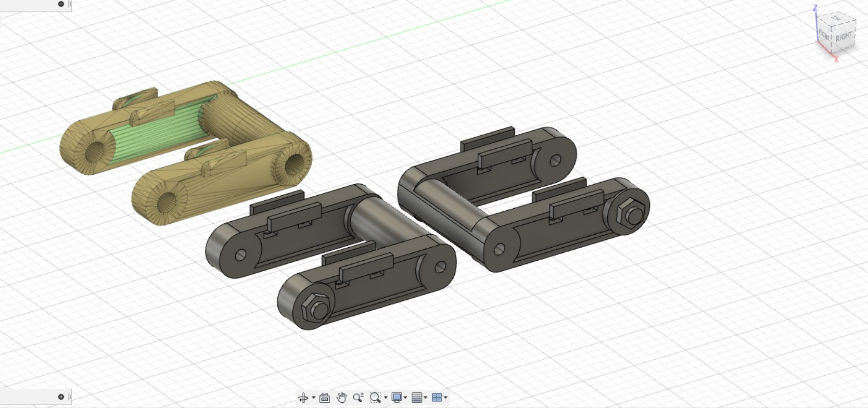Expand the Zoom Window options arrow
The image size is (868, 408).
click(386, 398)
